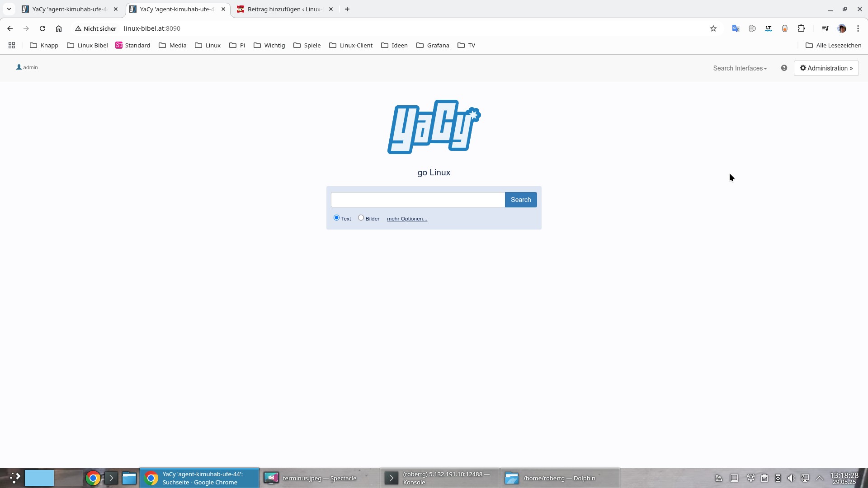Screen dimensions: 868x488
Task: Open the network tray icon
Action: tap(805, 478)
